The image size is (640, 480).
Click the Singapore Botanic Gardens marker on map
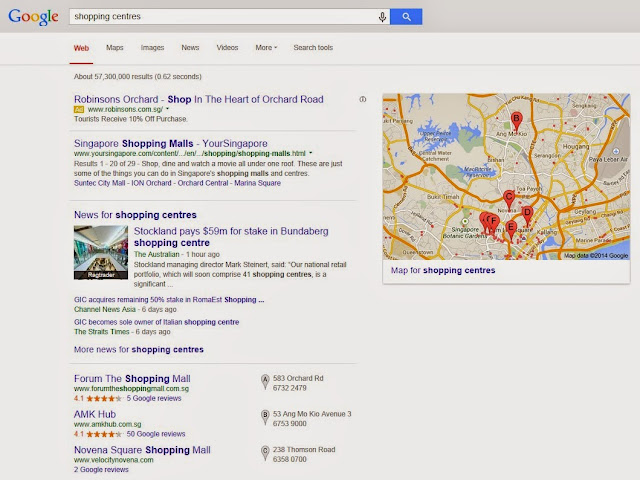click(x=464, y=221)
